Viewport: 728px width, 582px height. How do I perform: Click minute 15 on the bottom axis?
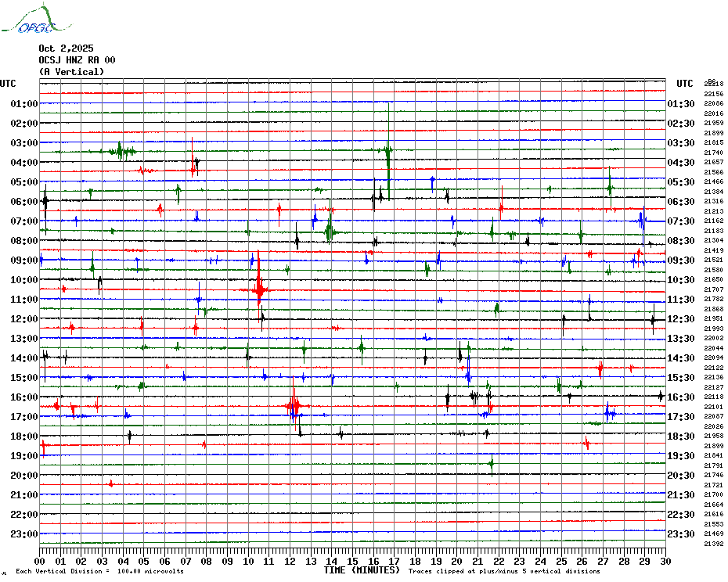pos(352,561)
